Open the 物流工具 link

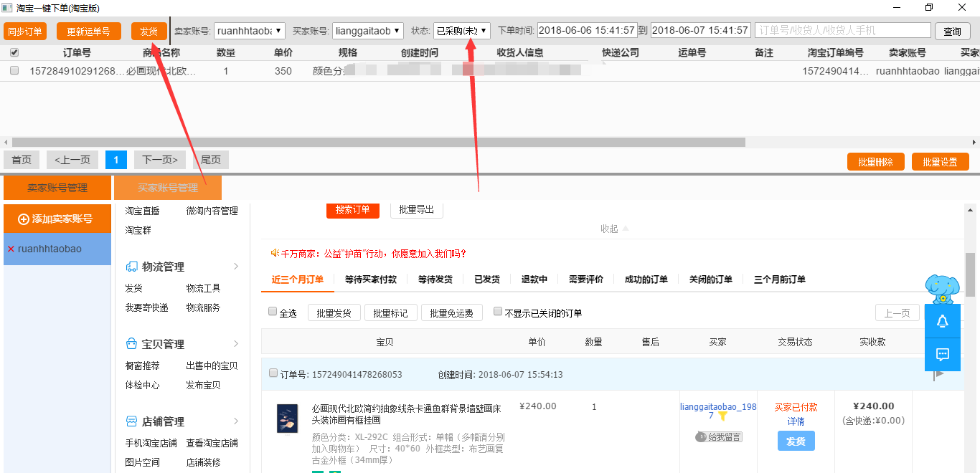click(203, 288)
